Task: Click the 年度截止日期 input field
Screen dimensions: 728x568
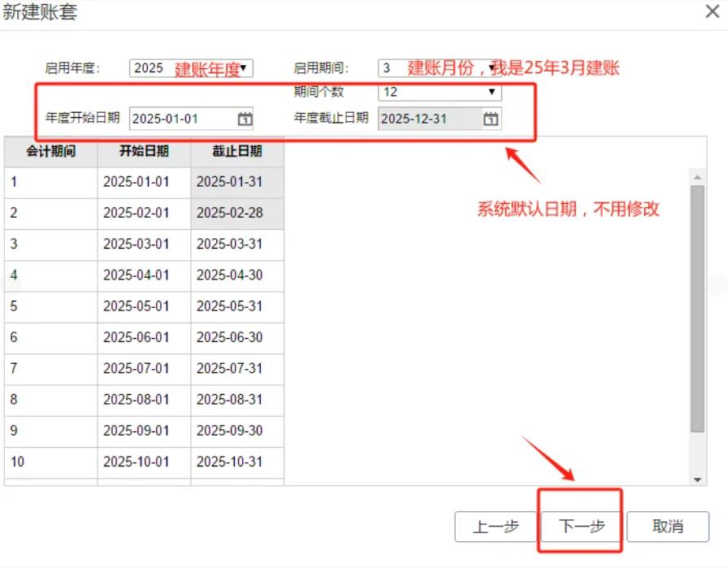Action: click(429, 119)
